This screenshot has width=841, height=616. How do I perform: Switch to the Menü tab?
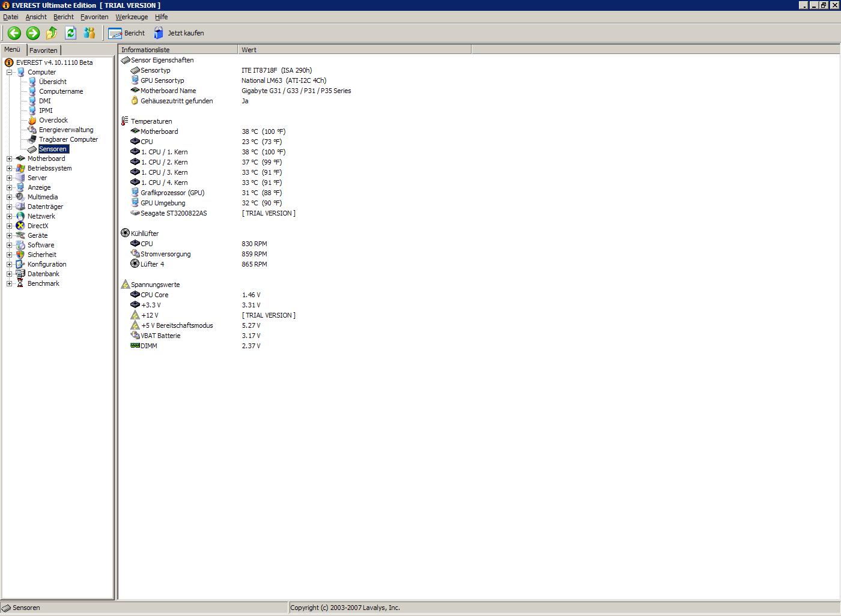13,49
